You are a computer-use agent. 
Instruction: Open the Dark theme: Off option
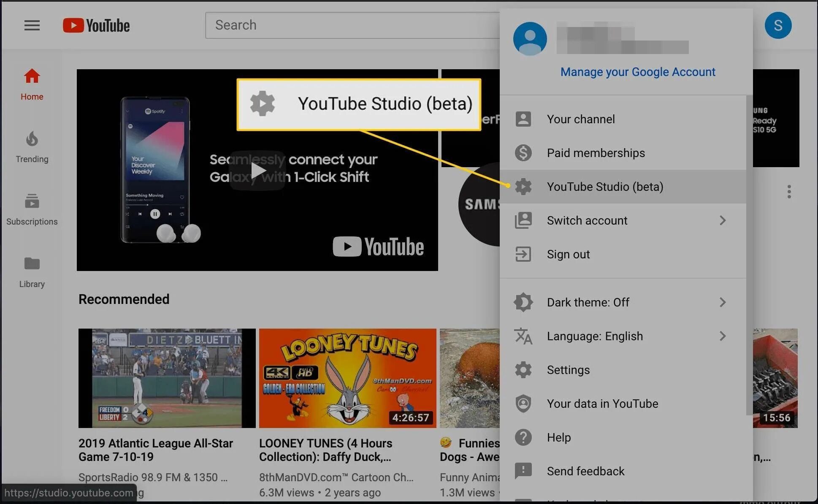tap(588, 302)
